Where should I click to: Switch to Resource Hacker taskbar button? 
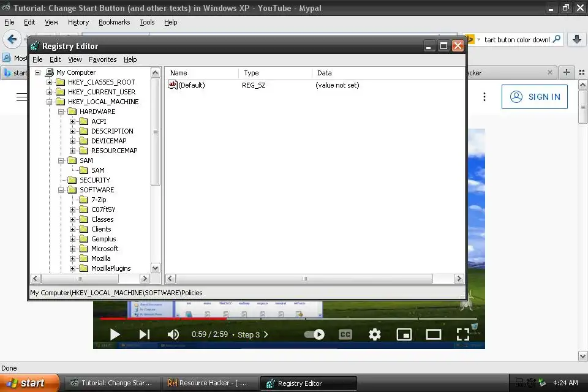tap(209, 383)
